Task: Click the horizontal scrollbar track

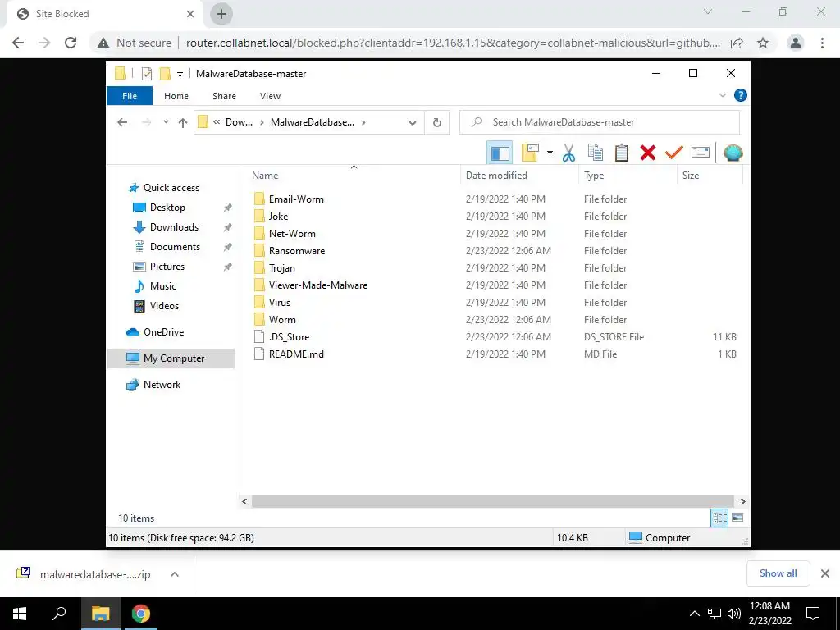Action: coord(492,501)
